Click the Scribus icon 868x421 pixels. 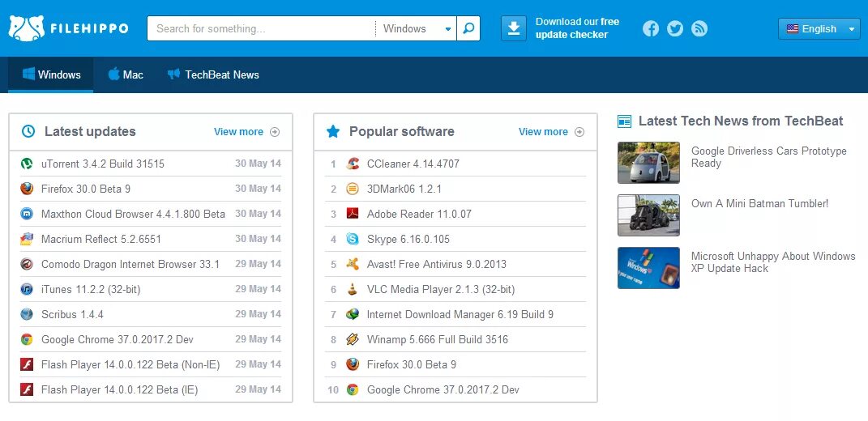[27, 314]
